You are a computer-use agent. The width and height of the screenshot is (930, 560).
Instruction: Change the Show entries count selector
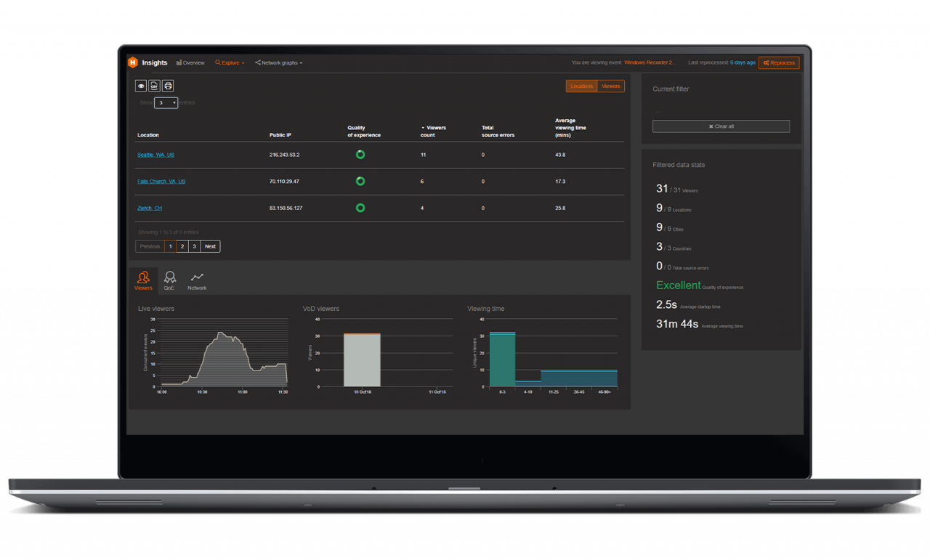[x=166, y=102]
